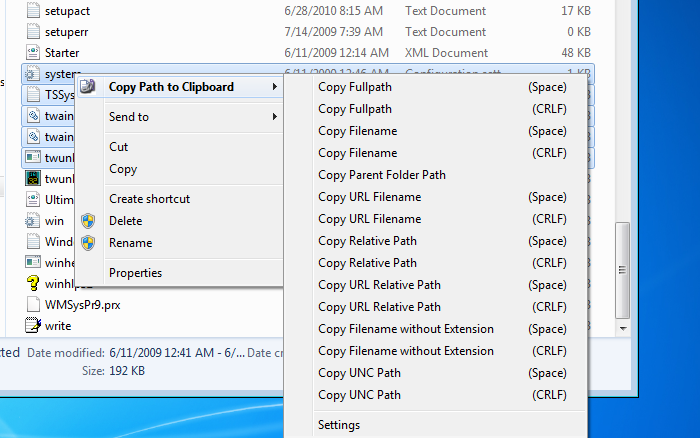Select the Starter XML document icon

click(32, 52)
